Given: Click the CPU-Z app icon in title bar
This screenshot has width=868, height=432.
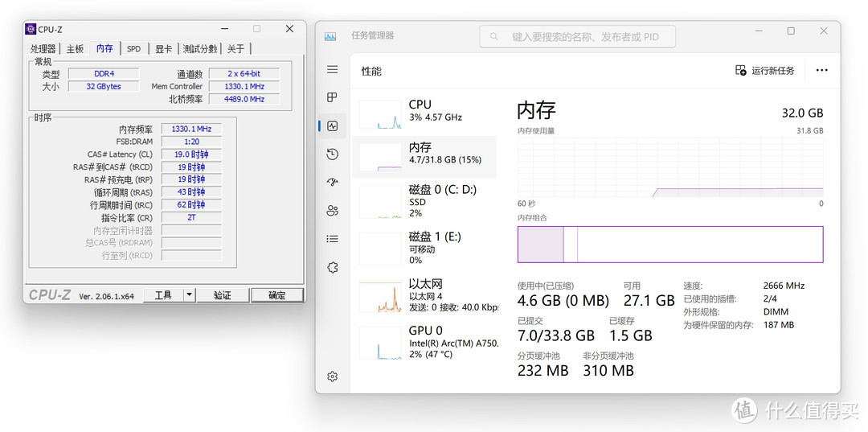Looking at the screenshot, I should (31, 29).
